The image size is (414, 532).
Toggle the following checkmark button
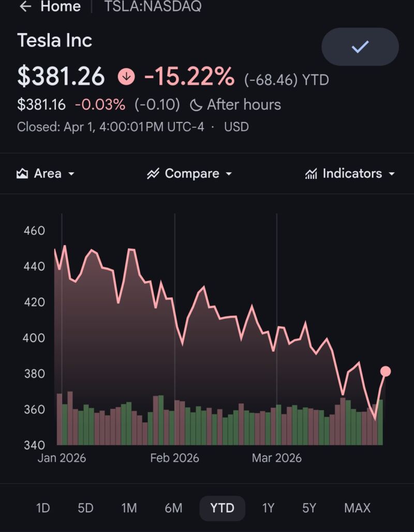tap(360, 47)
